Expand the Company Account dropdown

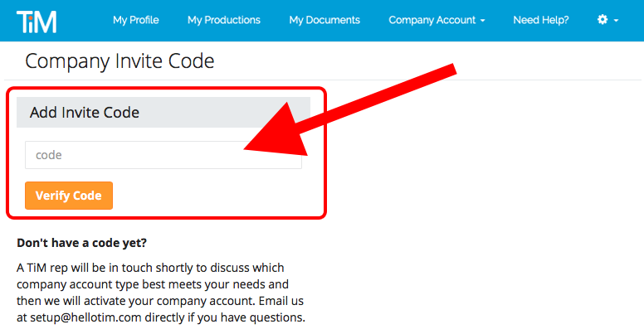[x=437, y=20]
